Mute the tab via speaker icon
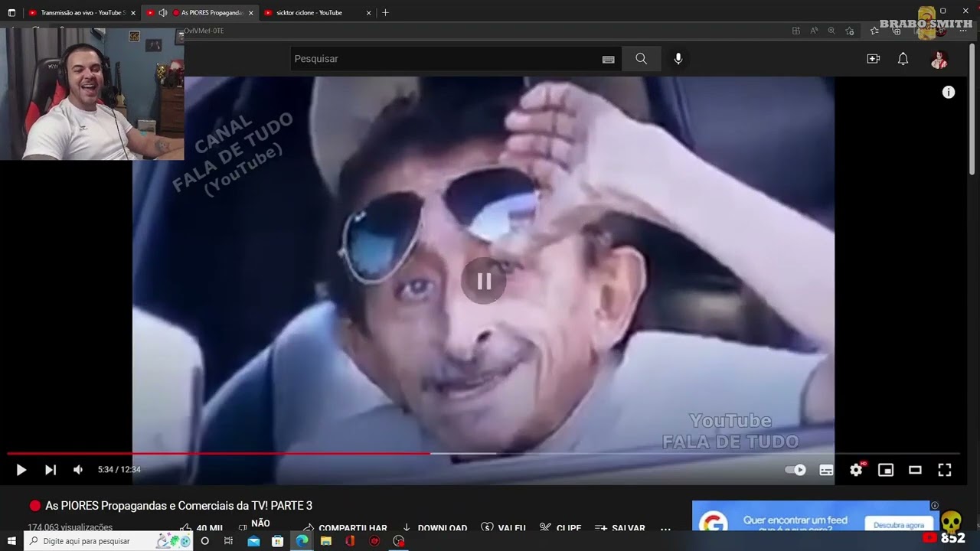 click(x=162, y=13)
